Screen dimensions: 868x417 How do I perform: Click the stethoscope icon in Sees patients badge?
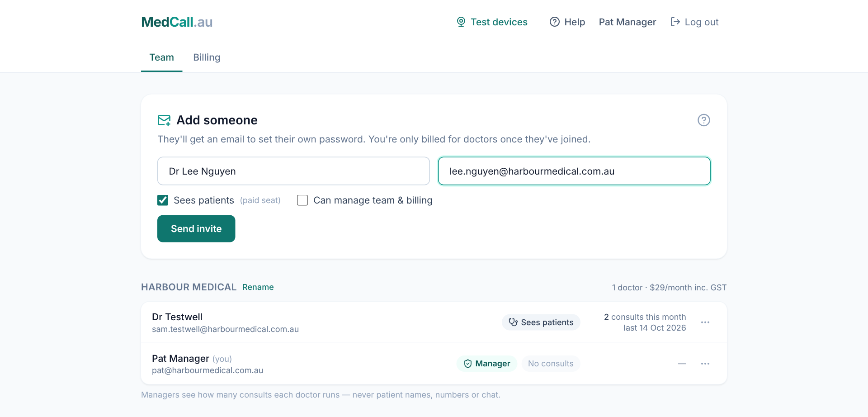click(513, 322)
